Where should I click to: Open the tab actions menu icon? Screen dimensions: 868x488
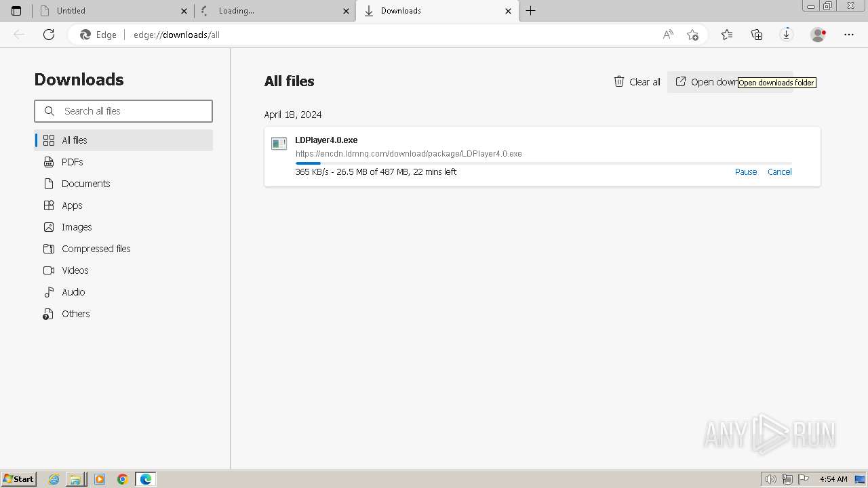point(16,11)
